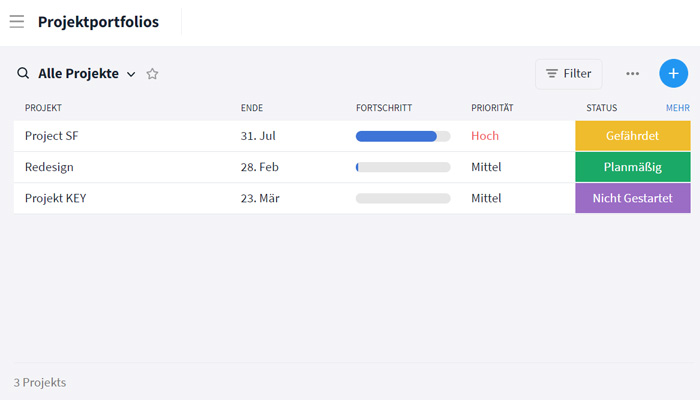The width and height of the screenshot is (700, 400).
Task: Click Redesign progress bar
Action: click(x=403, y=167)
